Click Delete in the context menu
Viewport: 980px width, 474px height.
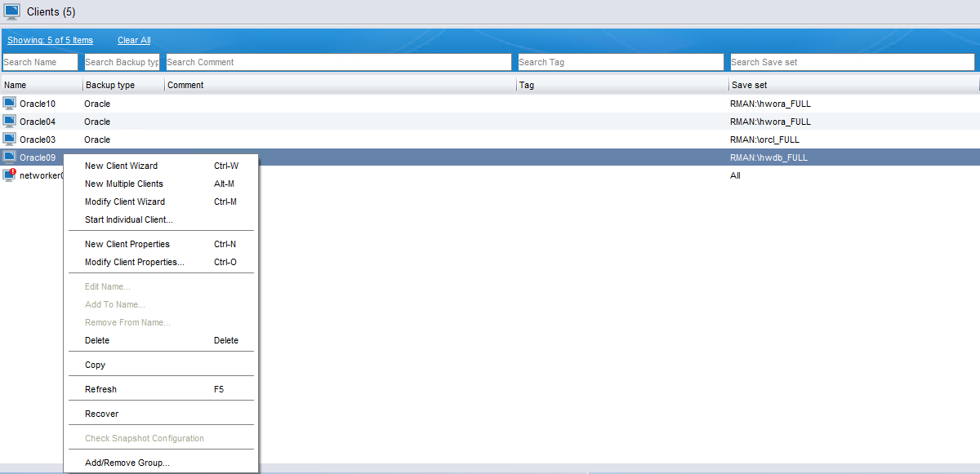click(x=97, y=340)
